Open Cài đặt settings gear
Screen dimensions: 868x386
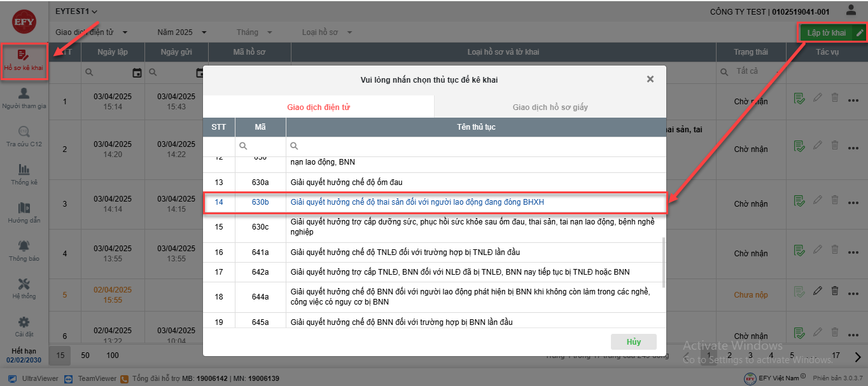pos(24,326)
